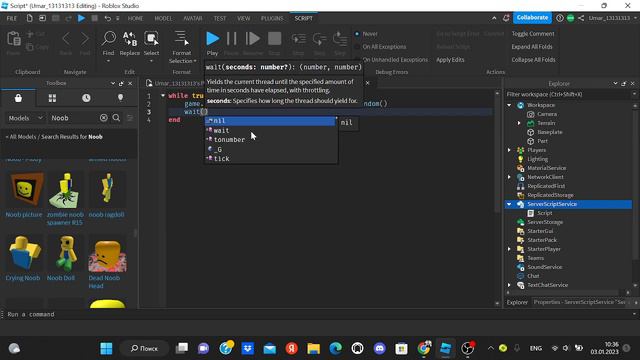Click the Toolbox search magnifier icon
The width and height of the screenshot is (640, 360).
click(x=116, y=118)
